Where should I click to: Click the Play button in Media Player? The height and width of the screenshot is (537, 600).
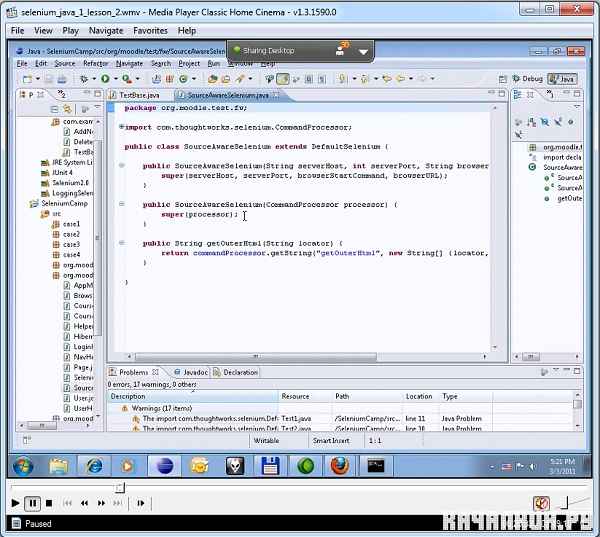coord(15,503)
